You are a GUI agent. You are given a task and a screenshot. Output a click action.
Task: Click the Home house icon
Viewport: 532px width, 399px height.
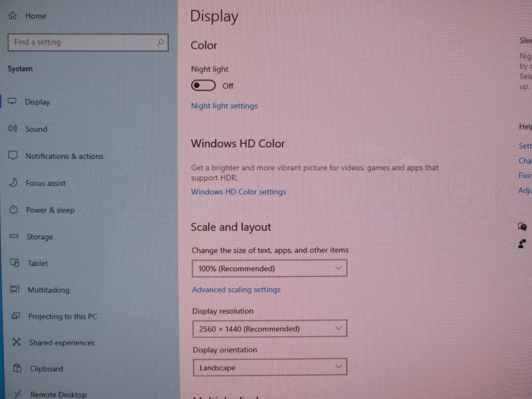12,16
